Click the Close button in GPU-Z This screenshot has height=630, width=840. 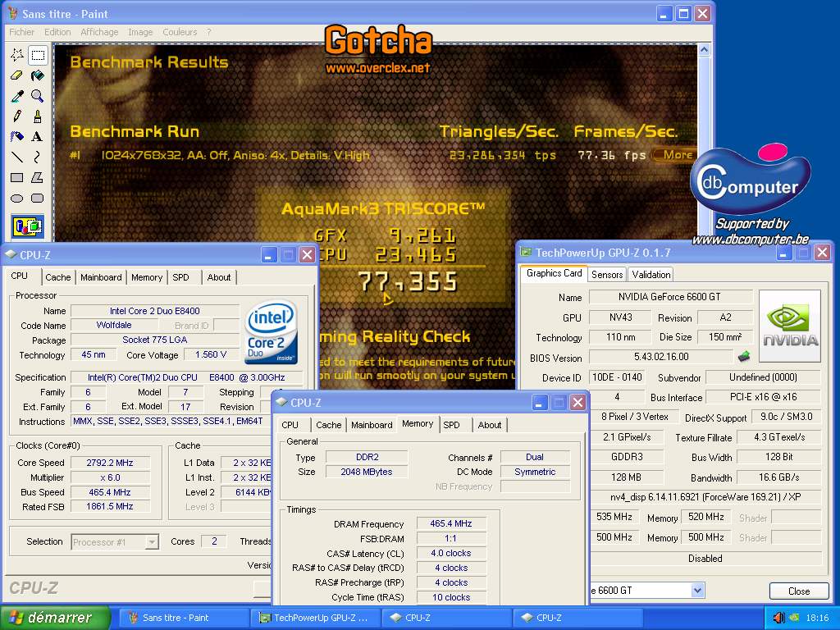[x=799, y=591]
